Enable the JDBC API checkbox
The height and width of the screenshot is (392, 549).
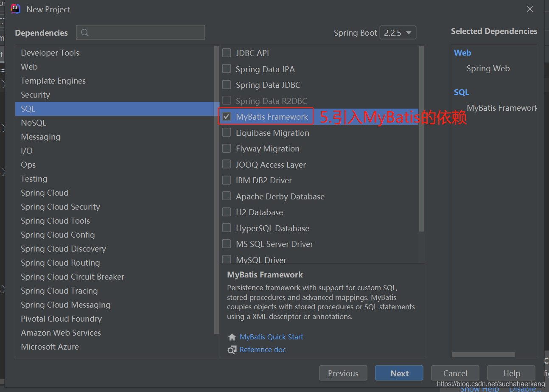[x=227, y=53]
